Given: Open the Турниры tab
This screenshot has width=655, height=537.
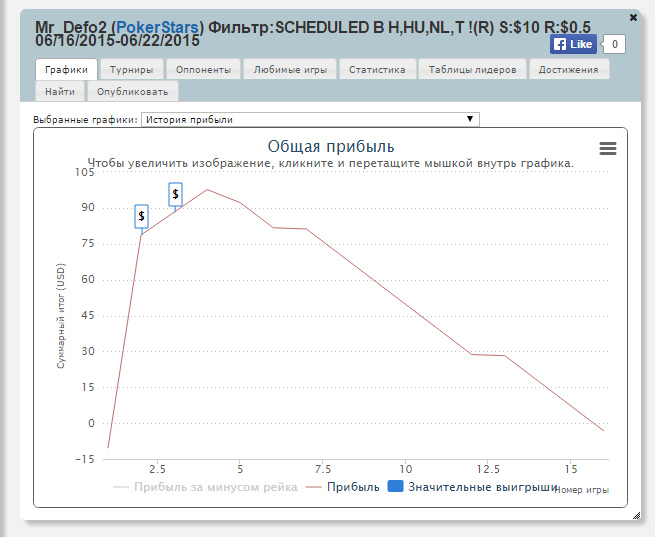Looking at the screenshot, I should [132, 69].
